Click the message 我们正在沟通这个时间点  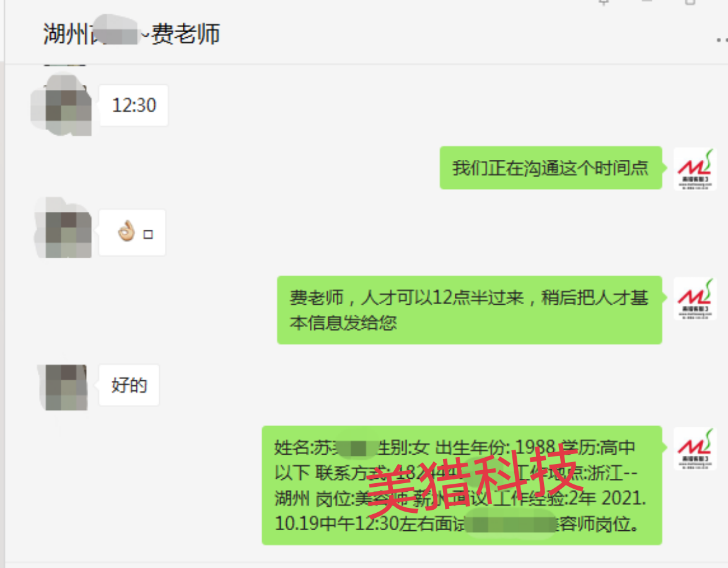[551, 168]
